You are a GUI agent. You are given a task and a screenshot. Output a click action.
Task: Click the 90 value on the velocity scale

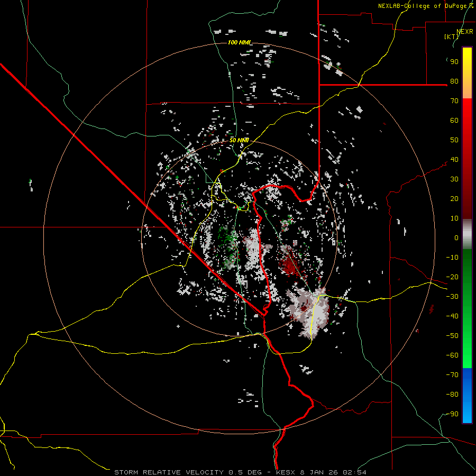454,62
